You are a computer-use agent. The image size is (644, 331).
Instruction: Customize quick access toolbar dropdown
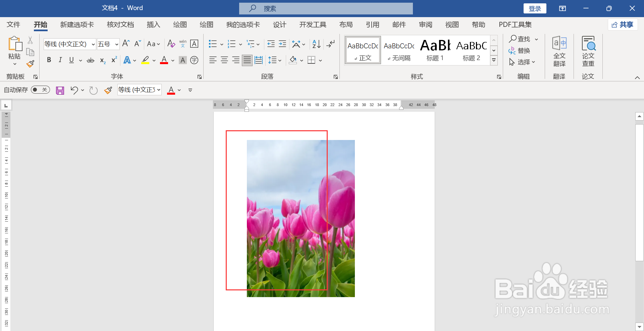pos(190,90)
